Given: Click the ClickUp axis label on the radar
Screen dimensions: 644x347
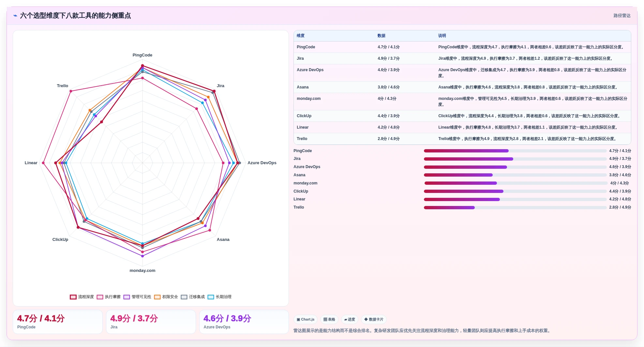Looking at the screenshot, I should pos(60,240).
